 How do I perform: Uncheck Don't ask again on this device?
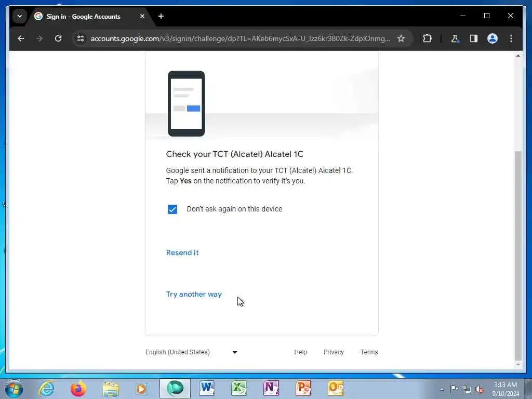pos(172,209)
